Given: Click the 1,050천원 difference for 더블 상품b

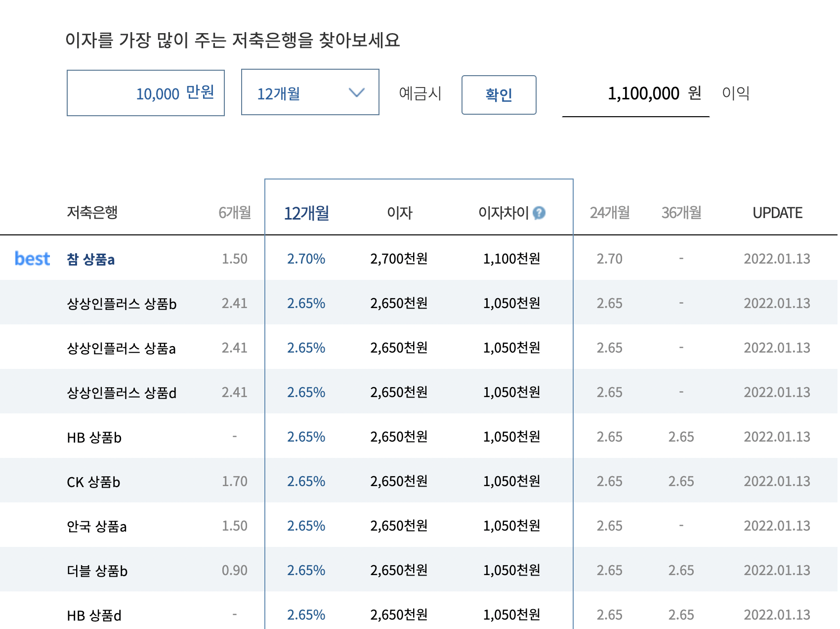Looking at the screenshot, I should pyautogui.click(x=512, y=570).
